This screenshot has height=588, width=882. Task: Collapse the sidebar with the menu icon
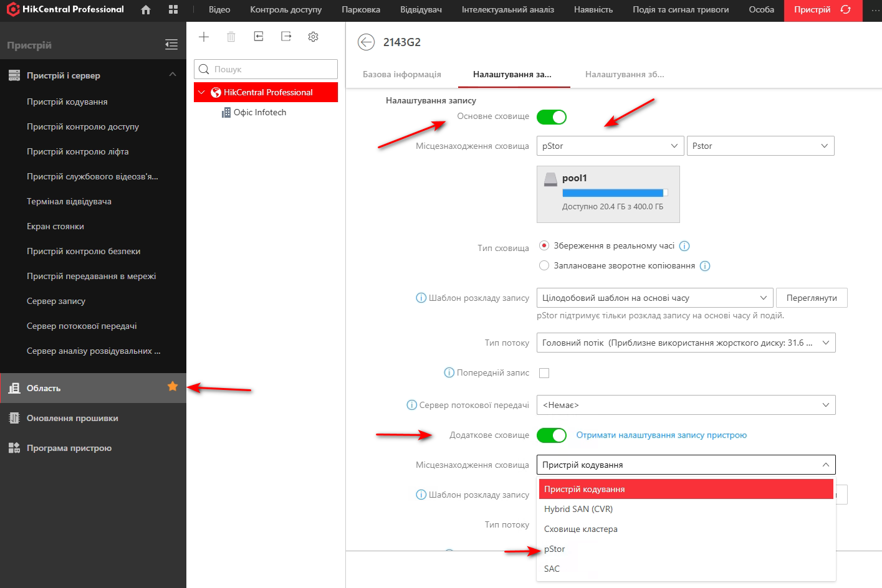pos(171,44)
